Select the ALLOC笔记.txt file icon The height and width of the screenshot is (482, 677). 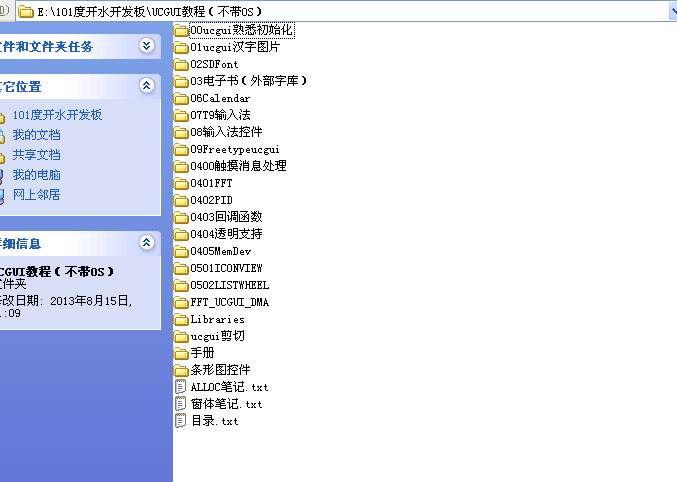click(180, 387)
